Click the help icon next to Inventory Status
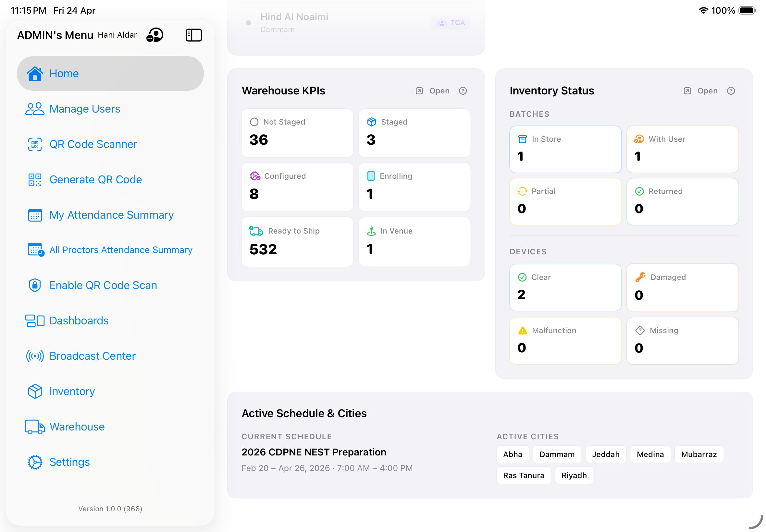 click(x=731, y=91)
